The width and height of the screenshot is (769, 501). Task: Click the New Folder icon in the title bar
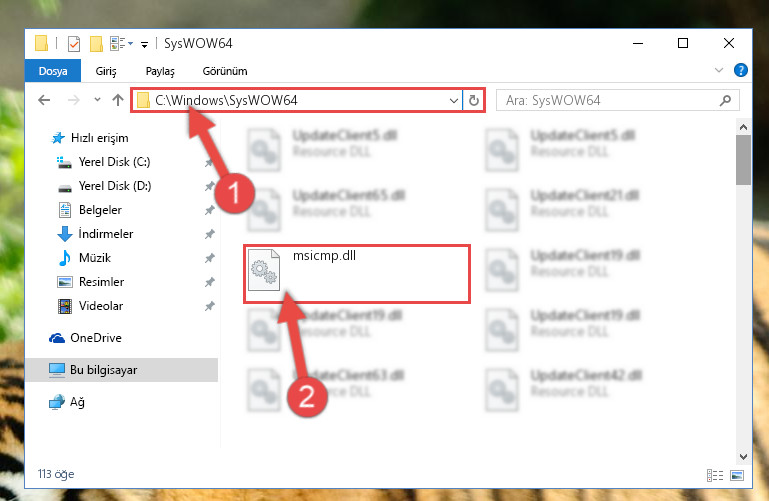[96, 44]
